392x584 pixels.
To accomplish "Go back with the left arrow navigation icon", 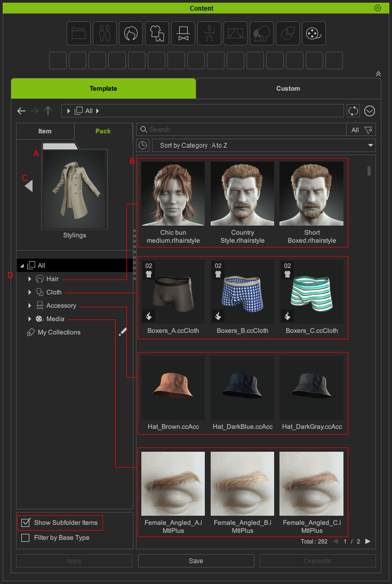I will pyautogui.click(x=21, y=111).
